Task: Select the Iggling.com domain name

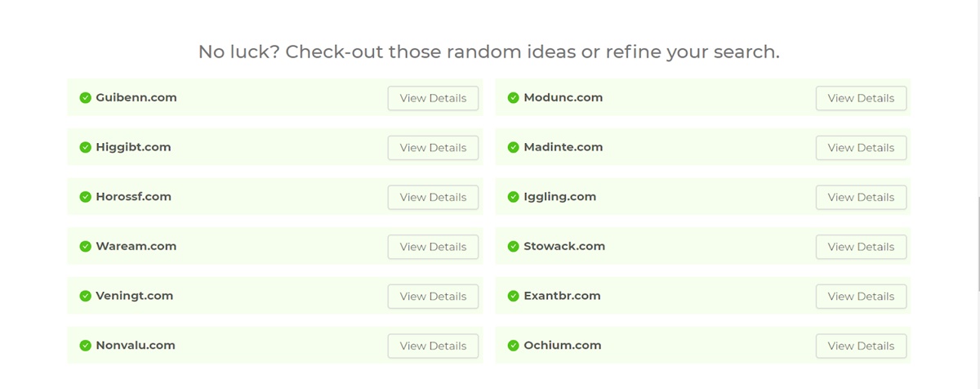Action: tap(559, 197)
